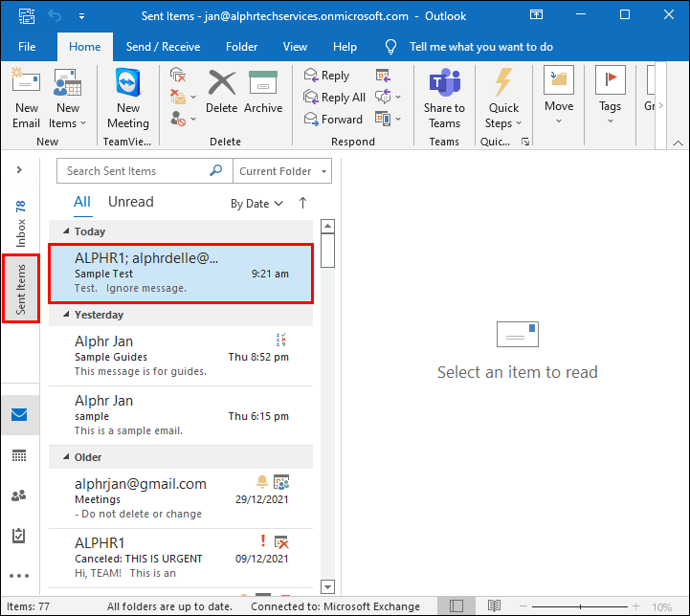Open the Quick Steps dialog launcher
Screen dimensions: 690x616
point(525,142)
